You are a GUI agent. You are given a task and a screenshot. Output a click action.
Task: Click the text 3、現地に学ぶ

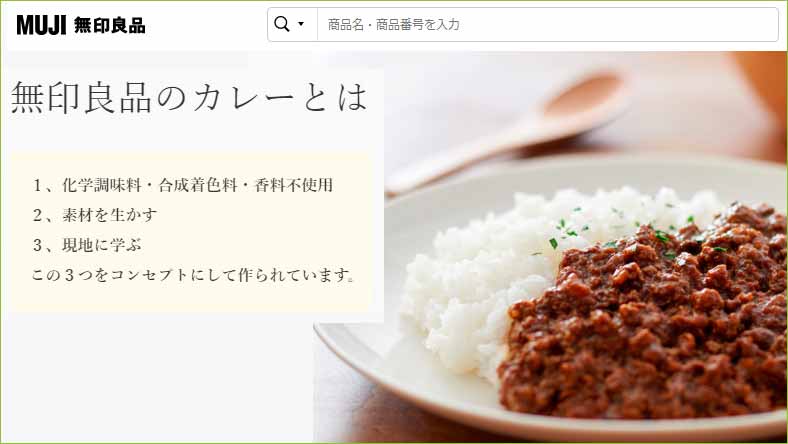[x=87, y=245]
